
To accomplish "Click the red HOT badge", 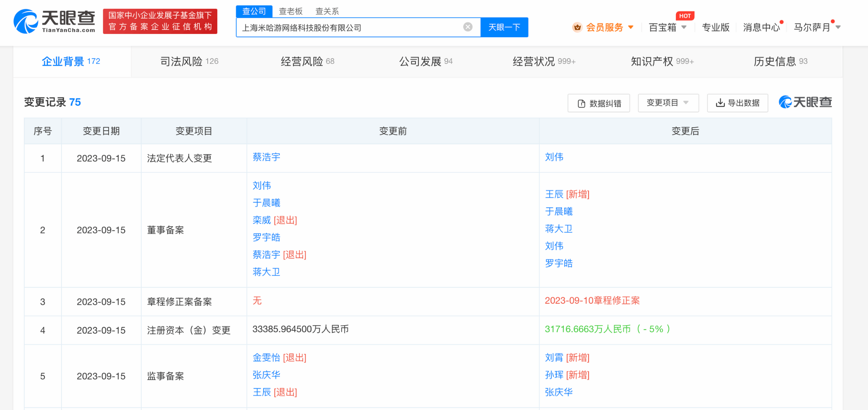I will [x=685, y=16].
